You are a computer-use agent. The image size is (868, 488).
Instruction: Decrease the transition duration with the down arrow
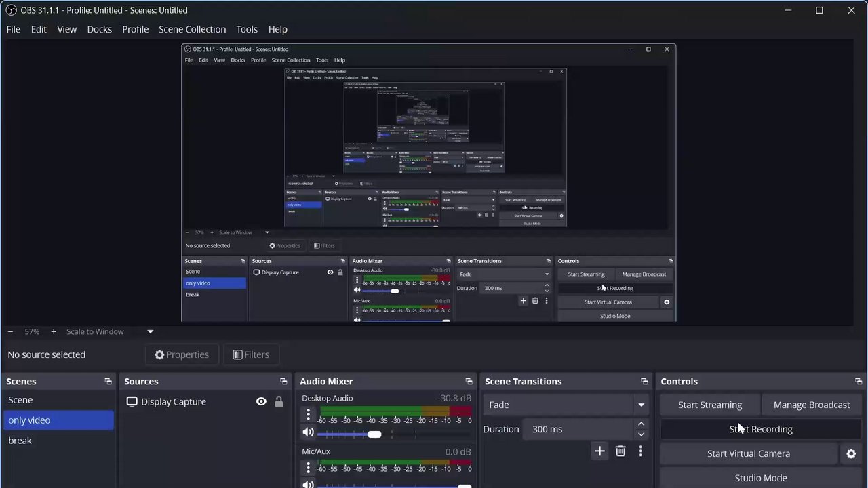[x=641, y=434]
